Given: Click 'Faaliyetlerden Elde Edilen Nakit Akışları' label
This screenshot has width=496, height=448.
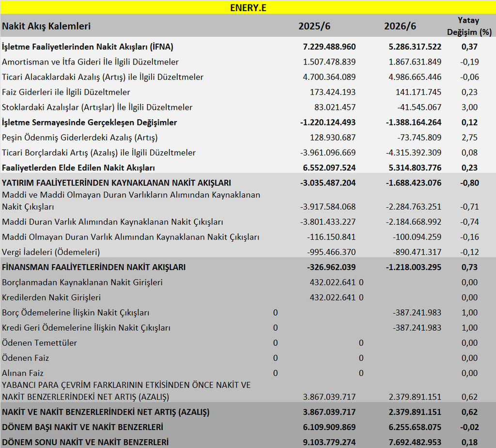Looking at the screenshot, I should pos(78,168).
